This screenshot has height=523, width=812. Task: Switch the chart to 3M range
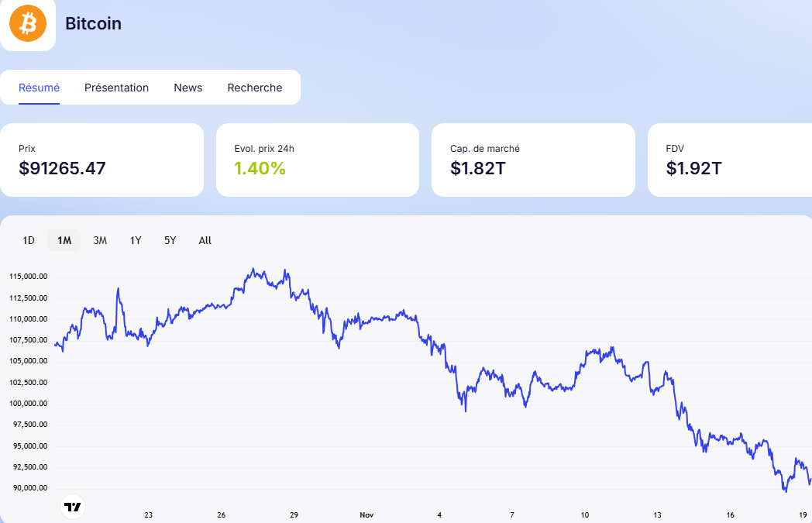100,240
